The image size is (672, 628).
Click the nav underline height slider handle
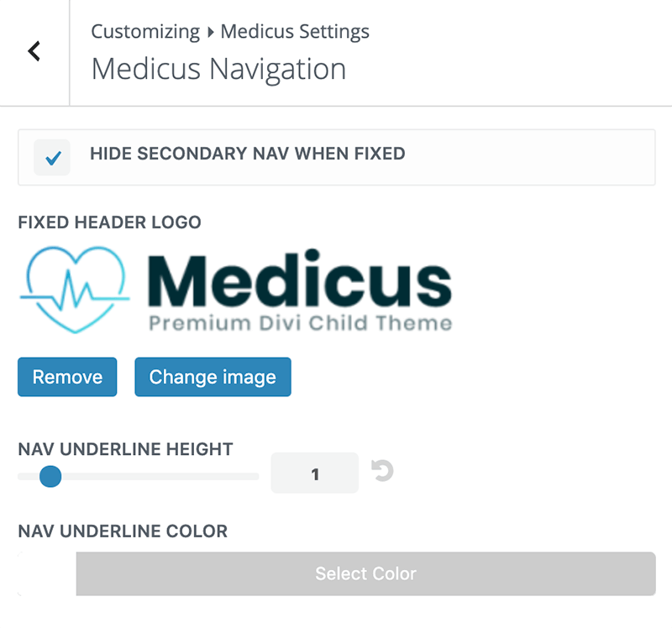(50, 477)
